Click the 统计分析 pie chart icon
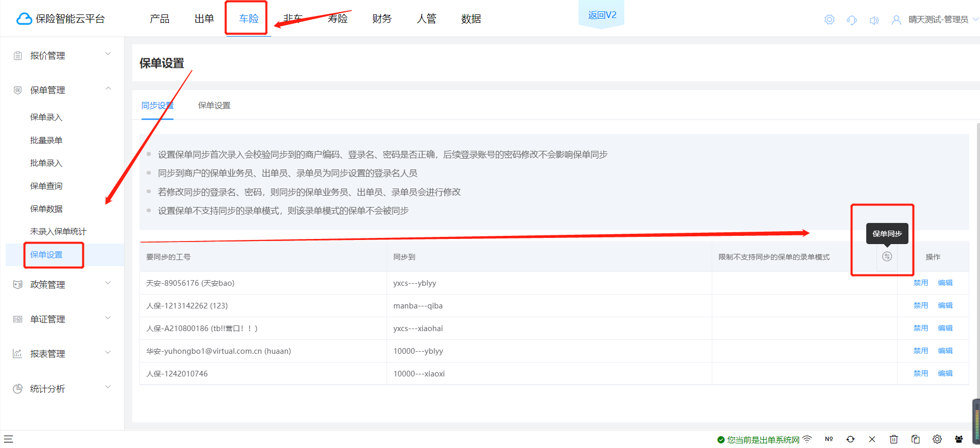 [x=17, y=389]
